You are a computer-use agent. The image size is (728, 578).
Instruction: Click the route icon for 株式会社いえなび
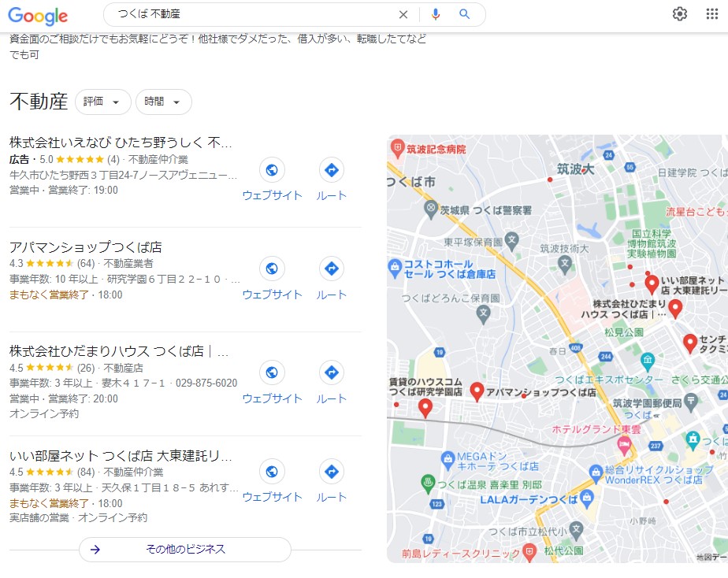coord(332,170)
